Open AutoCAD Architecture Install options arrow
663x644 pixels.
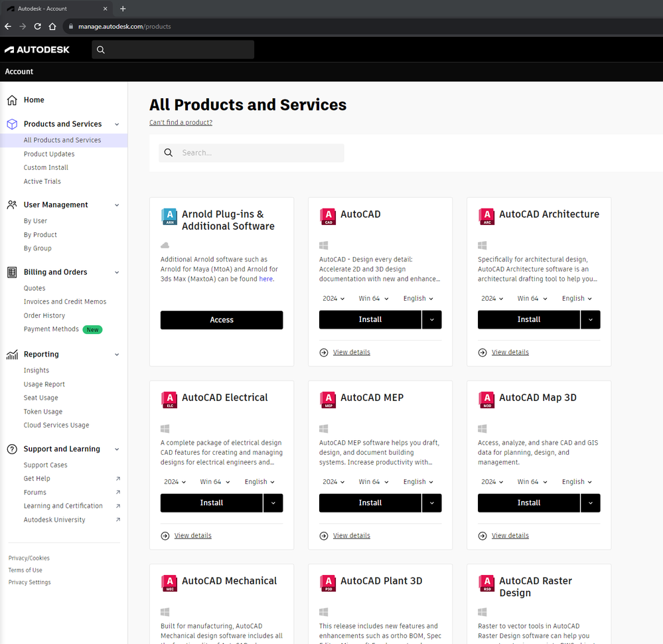coord(591,319)
